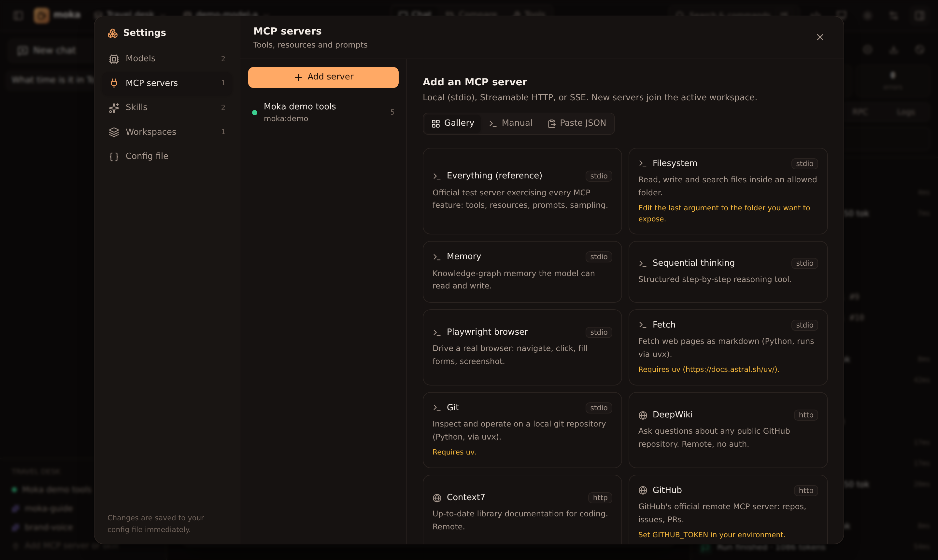Screen dimensions: 938x560
Task: Select the Moka demo tools server
Action: click(323, 112)
